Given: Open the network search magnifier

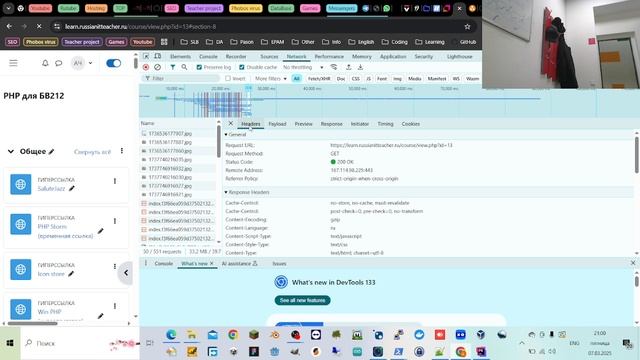Looking at the screenshot, I should 184,67.
